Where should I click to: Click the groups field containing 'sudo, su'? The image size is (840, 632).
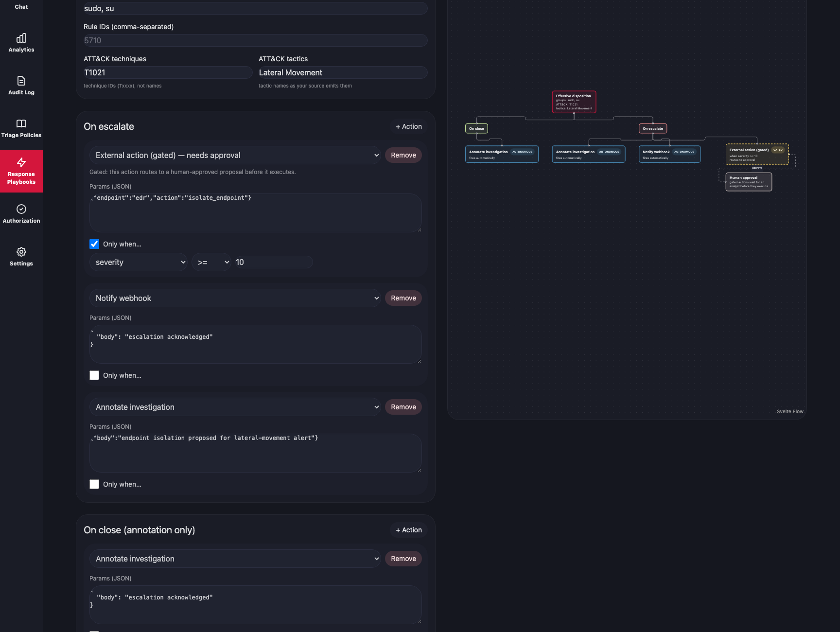pyautogui.click(x=256, y=8)
